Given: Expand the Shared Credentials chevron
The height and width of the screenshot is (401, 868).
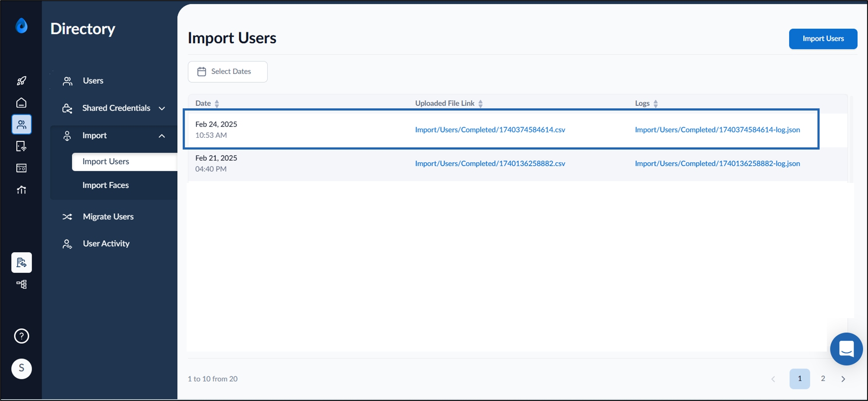Looking at the screenshot, I should (162, 108).
